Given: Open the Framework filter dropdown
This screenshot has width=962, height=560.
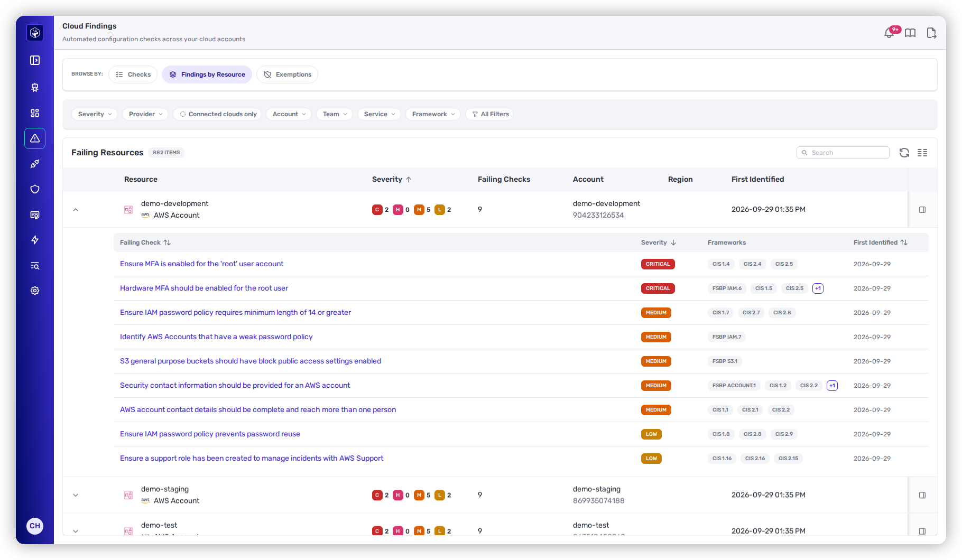Looking at the screenshot, I should [433, 114].
